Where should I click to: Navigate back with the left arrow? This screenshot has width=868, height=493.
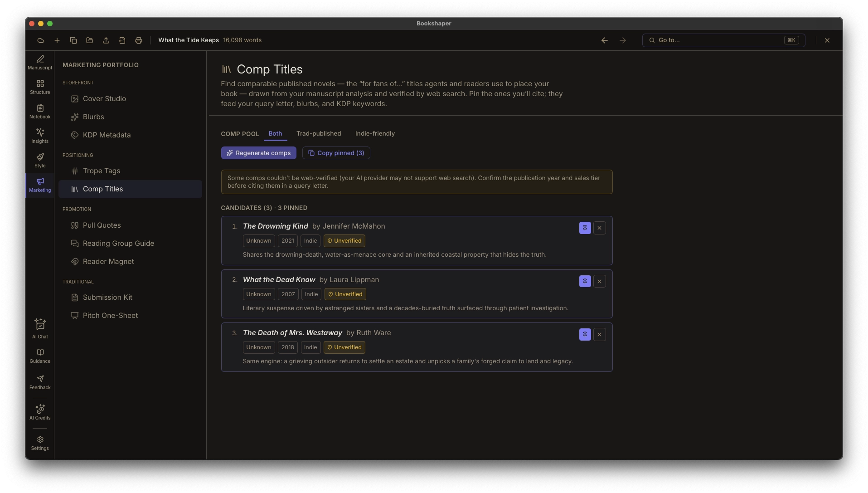(605, 40)
